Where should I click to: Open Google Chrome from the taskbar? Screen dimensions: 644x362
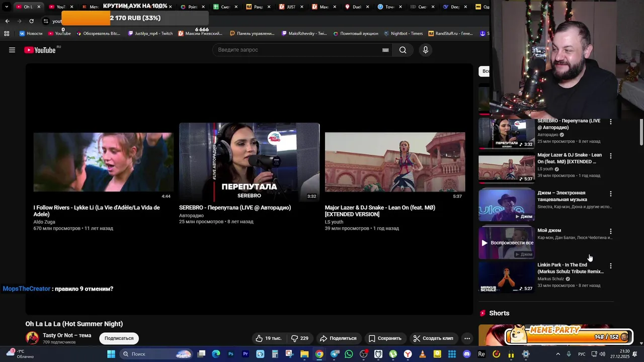[x=319, y=354]
